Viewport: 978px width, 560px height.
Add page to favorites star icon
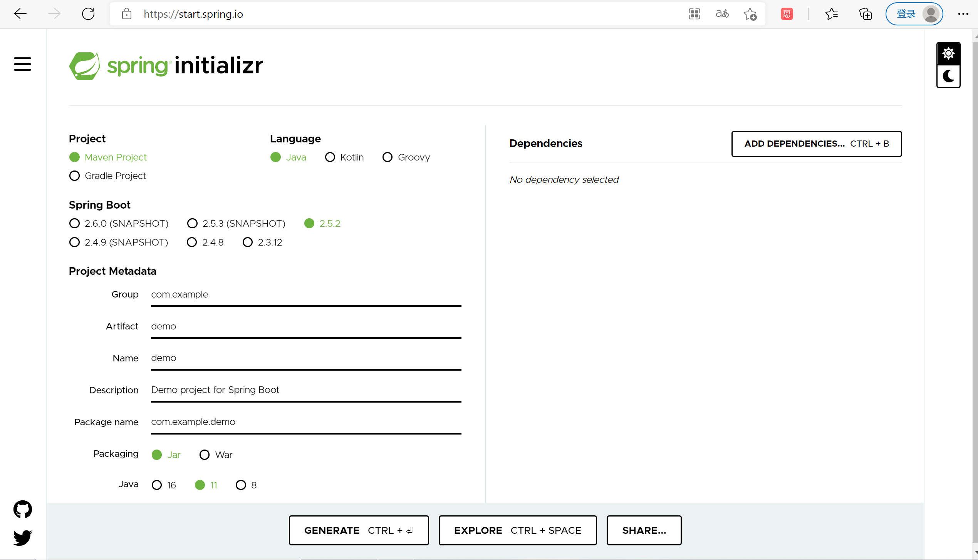(750, 14)
